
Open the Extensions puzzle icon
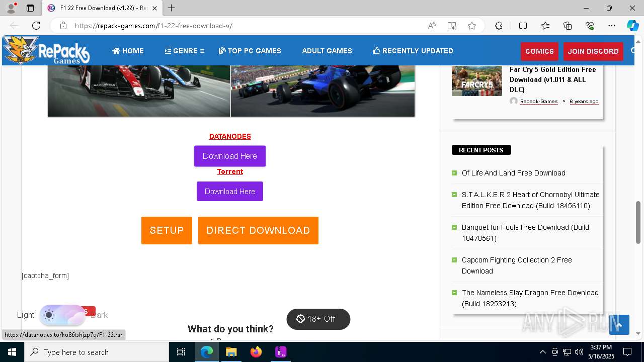tap(499, 26)
